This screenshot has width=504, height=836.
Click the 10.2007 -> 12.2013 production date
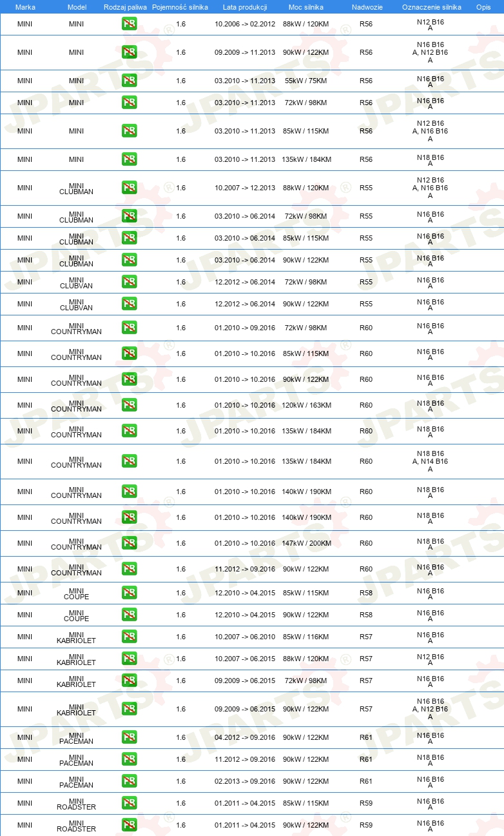[245, 188]
